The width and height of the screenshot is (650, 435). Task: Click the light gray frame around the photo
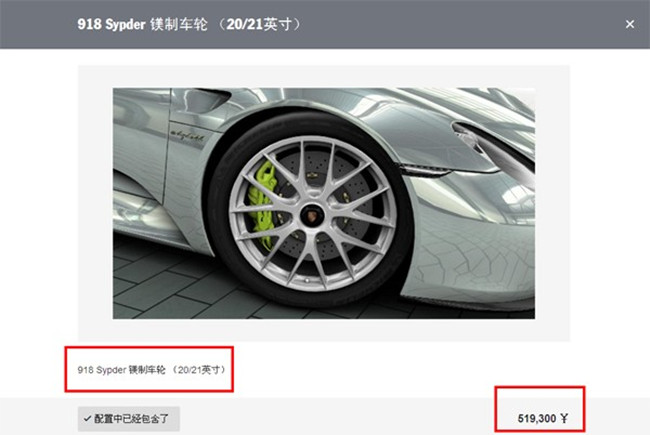click(x=95, y=203)
